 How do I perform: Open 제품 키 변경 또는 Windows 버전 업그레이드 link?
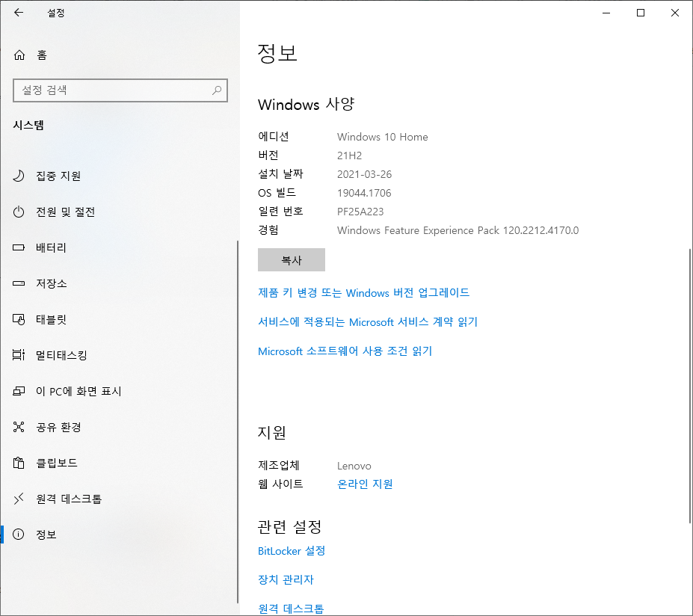(363, 292)
